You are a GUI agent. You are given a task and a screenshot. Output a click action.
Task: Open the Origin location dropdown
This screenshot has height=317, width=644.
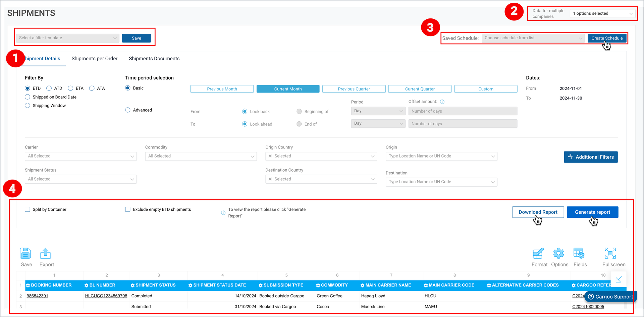coord(441,156)
